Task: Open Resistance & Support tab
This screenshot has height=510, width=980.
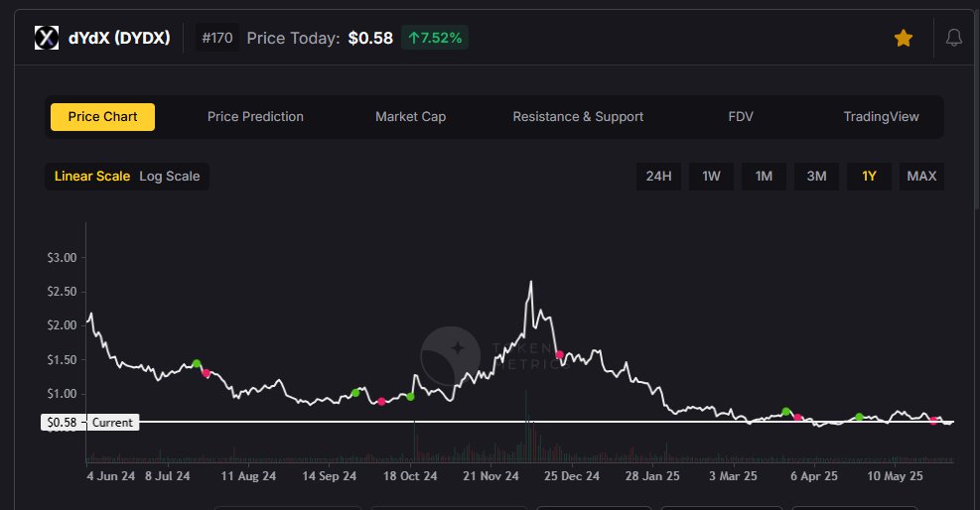Action: (578, 117)
